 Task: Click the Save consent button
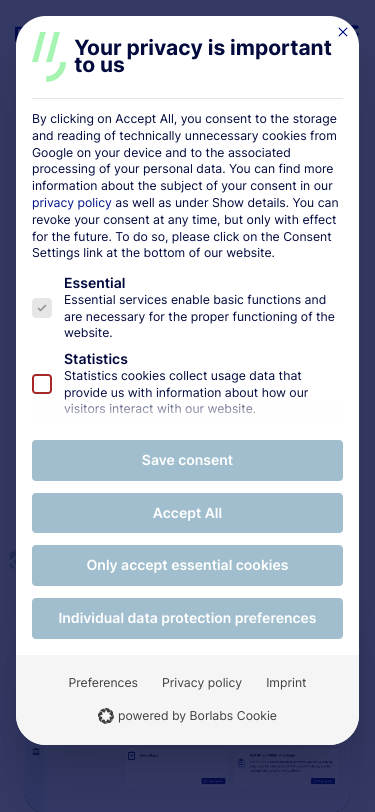[x=188, y=460]
